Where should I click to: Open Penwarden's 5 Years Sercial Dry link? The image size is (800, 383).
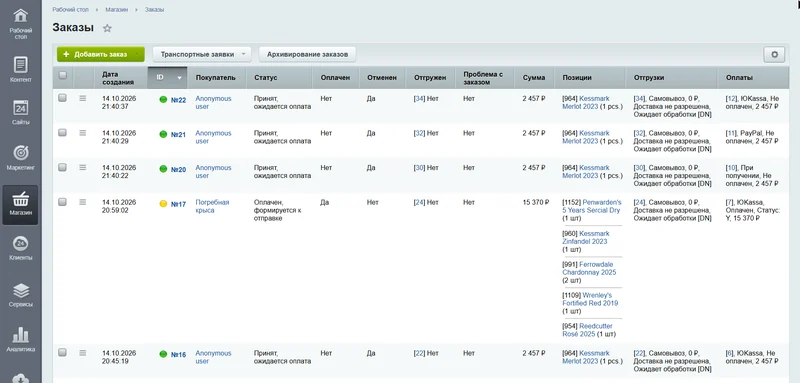tap(592, 206)
